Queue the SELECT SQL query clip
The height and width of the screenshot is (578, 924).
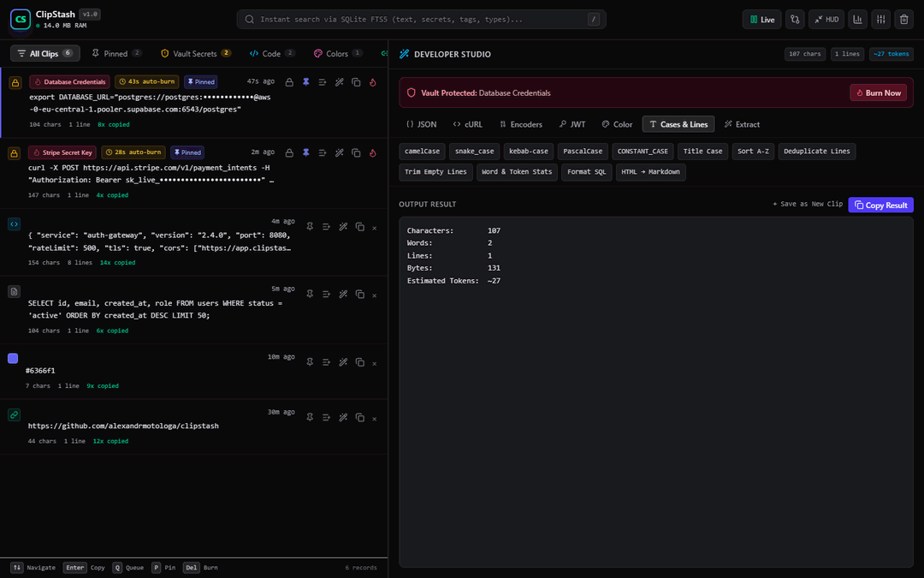point(326,295)
